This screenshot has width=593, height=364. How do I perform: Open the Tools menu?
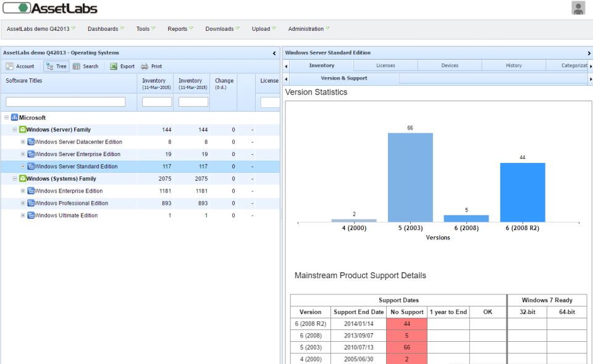pyautogui.click(x=146, y=29)
